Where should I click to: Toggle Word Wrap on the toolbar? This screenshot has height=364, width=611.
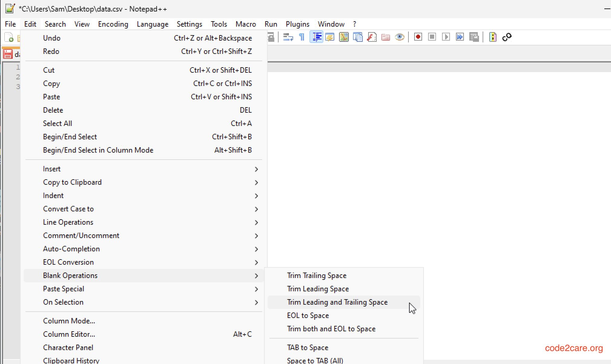click(288, 37)
